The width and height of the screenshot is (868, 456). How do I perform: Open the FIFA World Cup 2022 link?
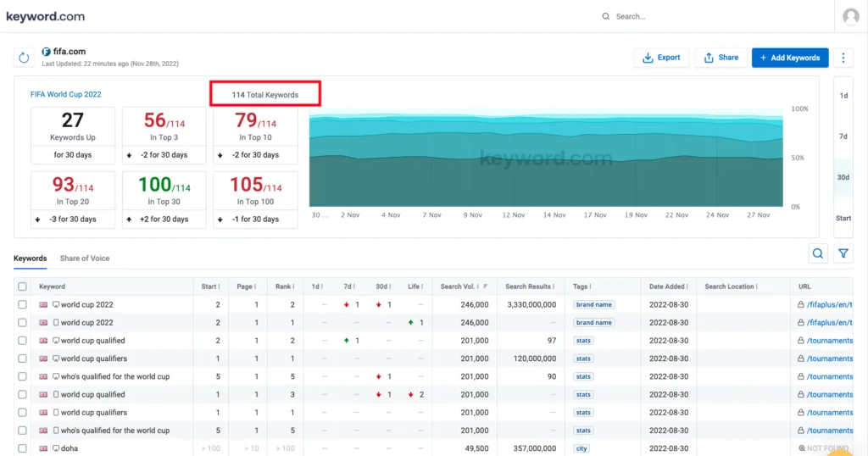[x=65, y=94]
